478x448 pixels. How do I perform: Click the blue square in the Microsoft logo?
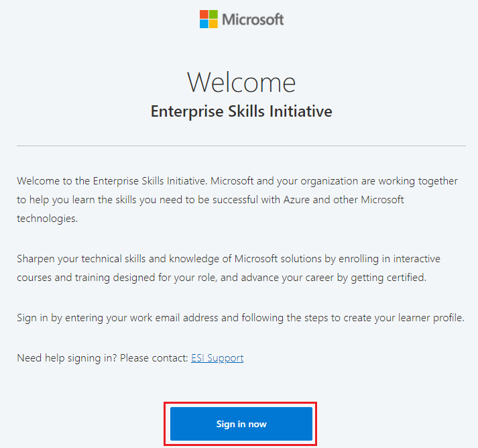(204, 23)
